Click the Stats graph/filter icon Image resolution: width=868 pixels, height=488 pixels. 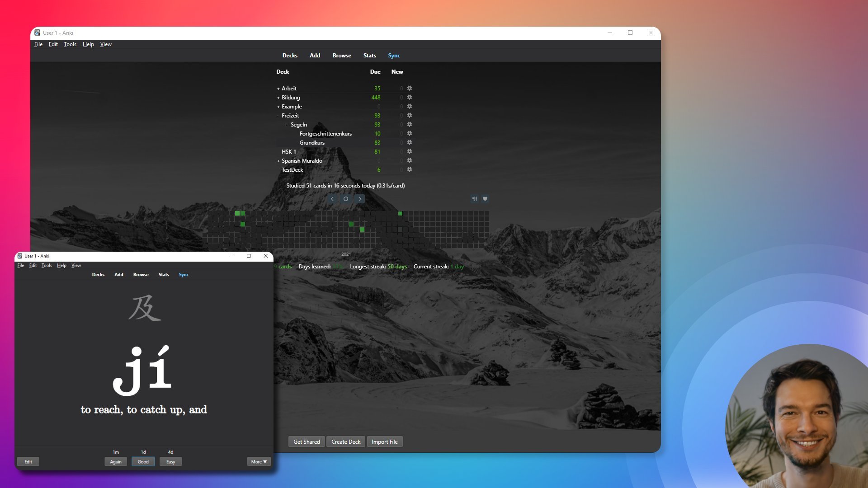tap(475, 198)
